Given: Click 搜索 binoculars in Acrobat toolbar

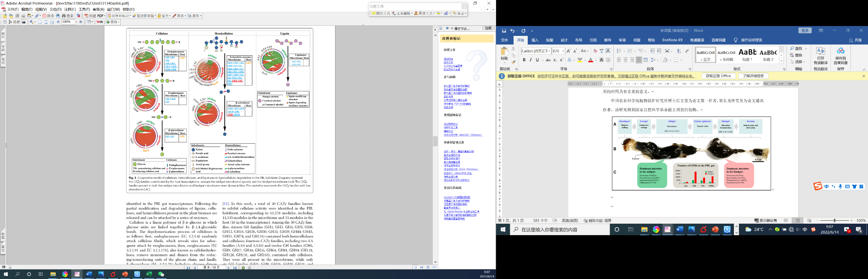Looking at the screenshot, I should point(68,16).
